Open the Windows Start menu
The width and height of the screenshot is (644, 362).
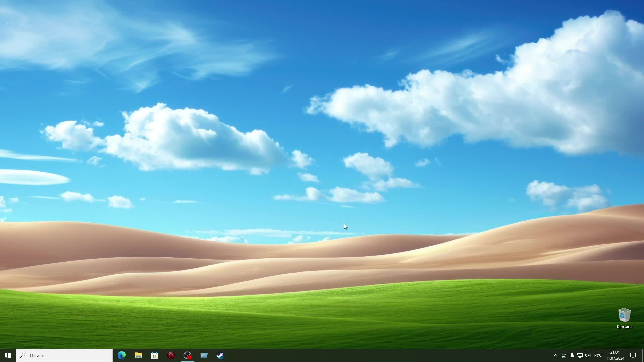click(8, 355)
